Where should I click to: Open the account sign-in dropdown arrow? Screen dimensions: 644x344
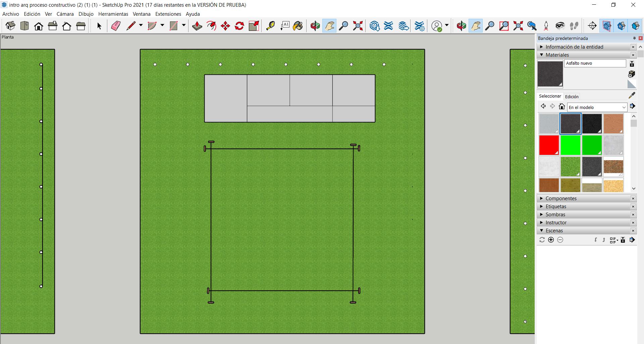coord(447,25)
